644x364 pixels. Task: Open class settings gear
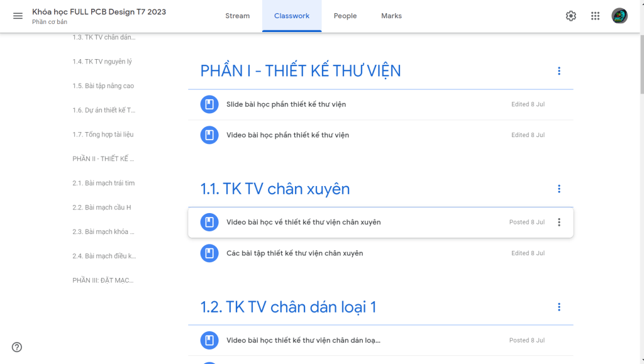570,16
